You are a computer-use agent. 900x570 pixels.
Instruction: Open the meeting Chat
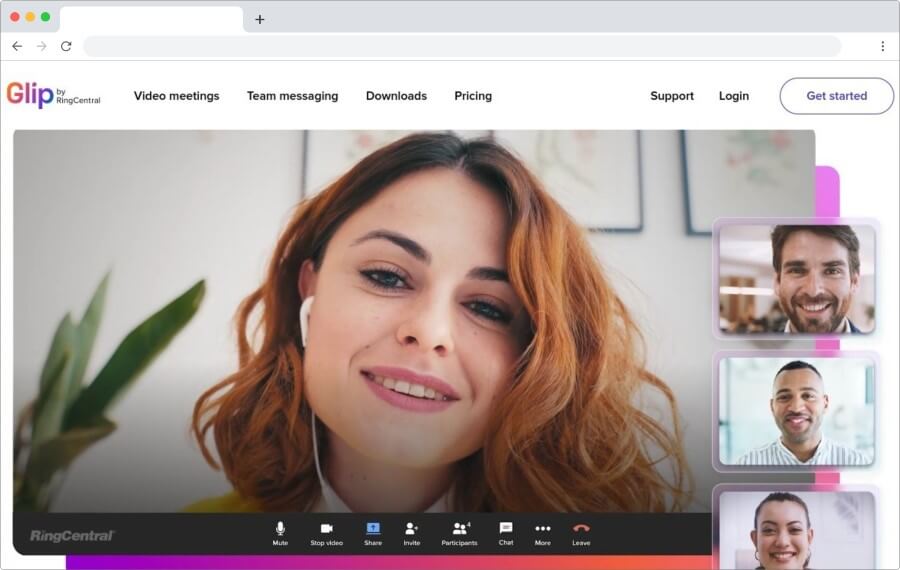[x=506, y=533]
